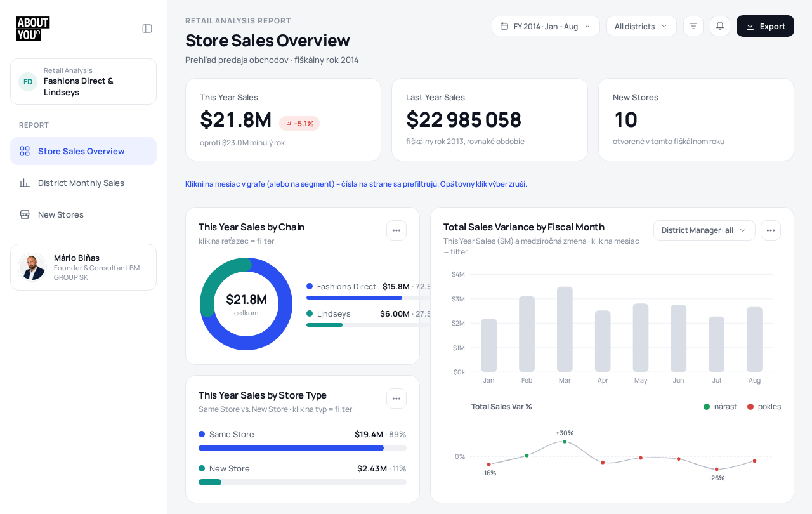This screenshot has height=514, width=812.
Task: Filter by New Store type
Action: coord(224,468)
